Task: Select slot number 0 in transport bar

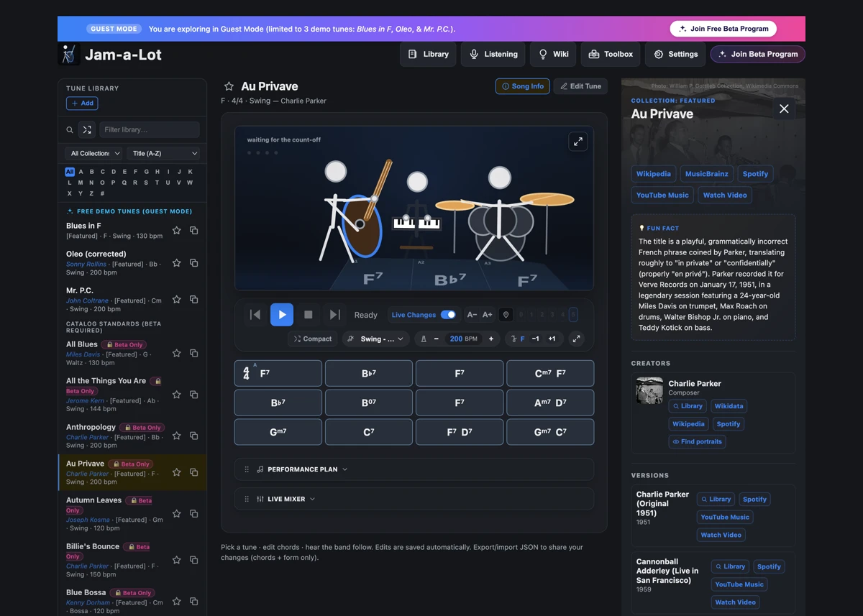Action: coord(521,315)
